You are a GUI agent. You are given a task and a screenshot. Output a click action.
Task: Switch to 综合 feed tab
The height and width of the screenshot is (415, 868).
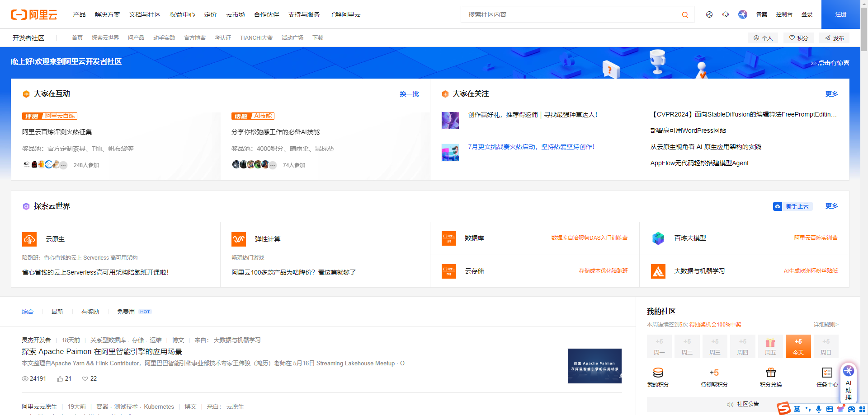pos(28,312)
